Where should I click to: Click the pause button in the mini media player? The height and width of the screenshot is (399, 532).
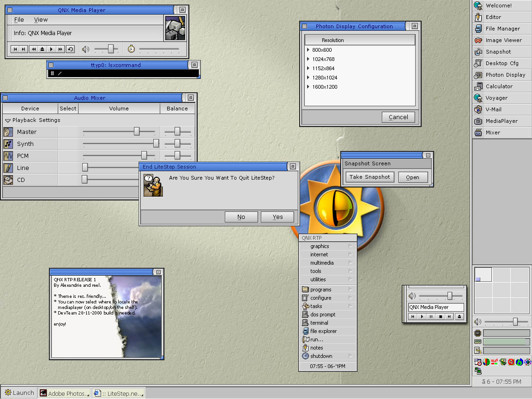point(431,316)
